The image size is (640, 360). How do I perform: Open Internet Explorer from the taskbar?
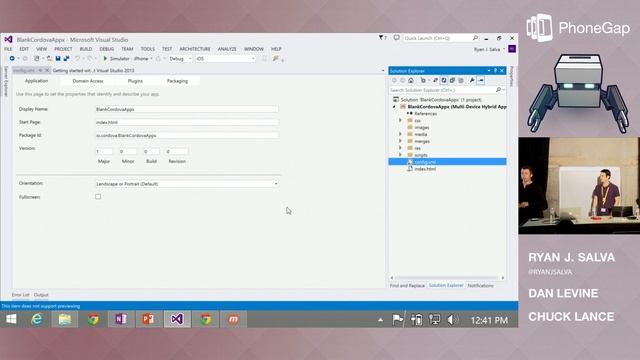click(37, 319)
